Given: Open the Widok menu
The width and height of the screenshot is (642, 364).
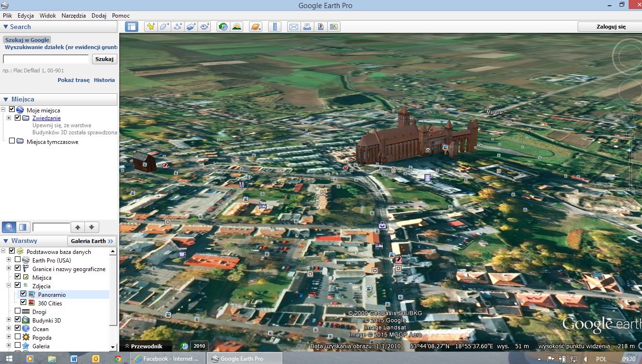Looking at the screenshot, I should point(48,16).
